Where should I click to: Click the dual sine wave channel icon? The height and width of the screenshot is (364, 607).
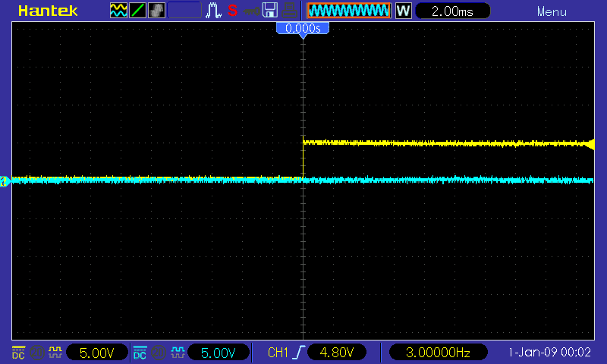click(118, 11)
